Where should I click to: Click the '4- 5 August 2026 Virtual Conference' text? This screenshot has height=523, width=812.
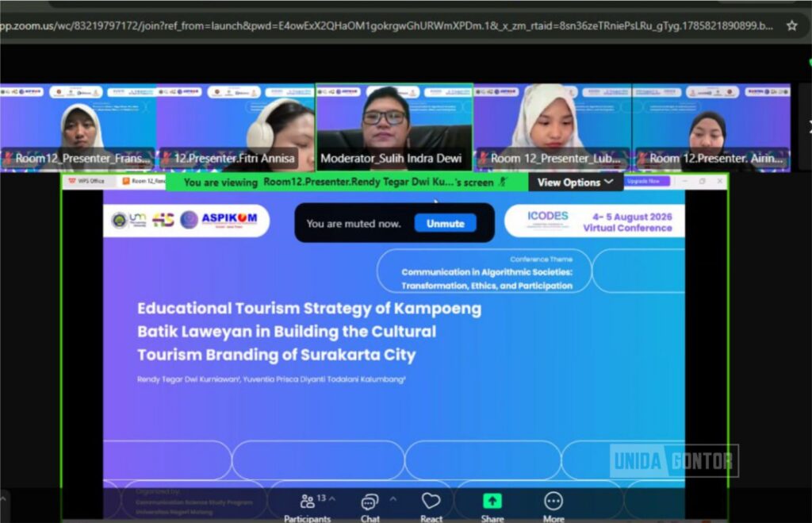pos(628,222)
